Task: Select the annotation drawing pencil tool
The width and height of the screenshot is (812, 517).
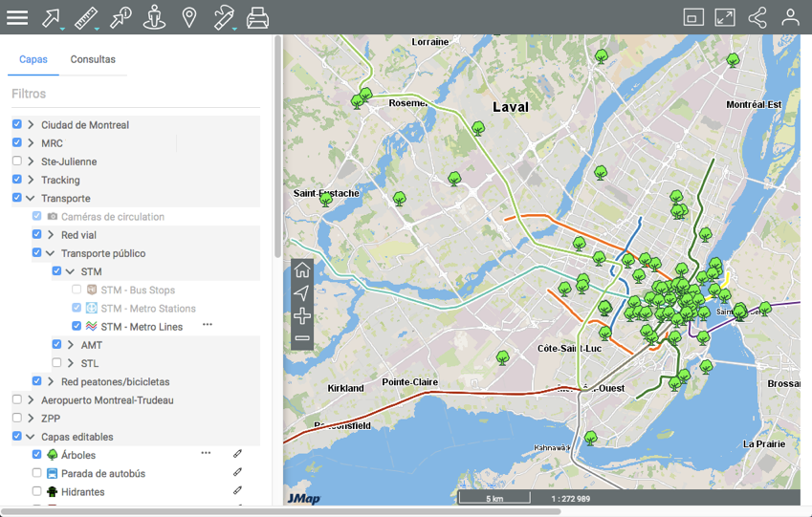Action: click(224, 17)
